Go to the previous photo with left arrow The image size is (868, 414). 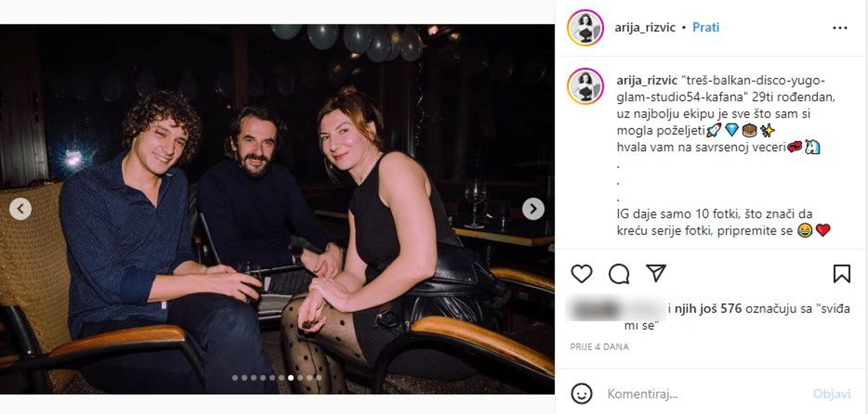click(20, 209)
